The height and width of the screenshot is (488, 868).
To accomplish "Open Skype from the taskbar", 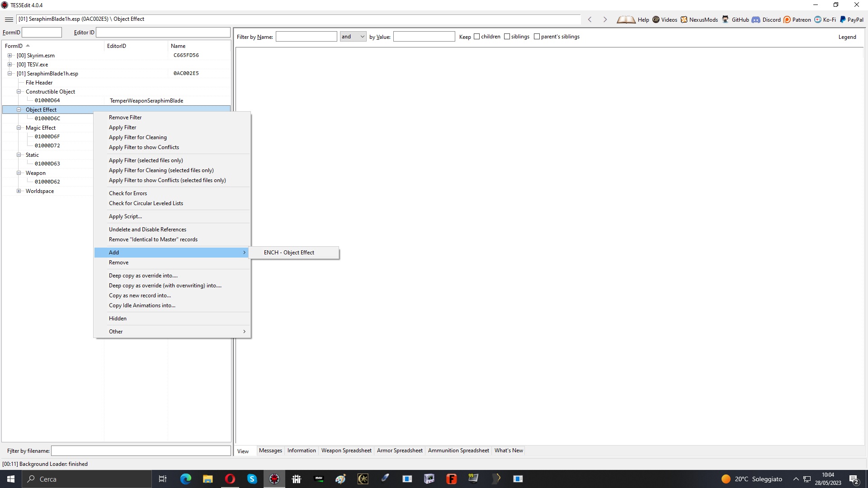I will point(252,479).
